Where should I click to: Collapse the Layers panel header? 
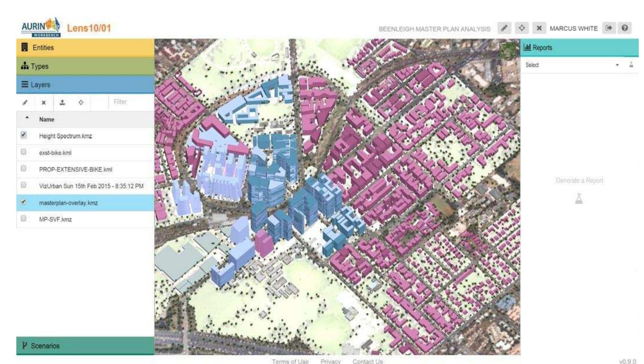tap(85, 85)
